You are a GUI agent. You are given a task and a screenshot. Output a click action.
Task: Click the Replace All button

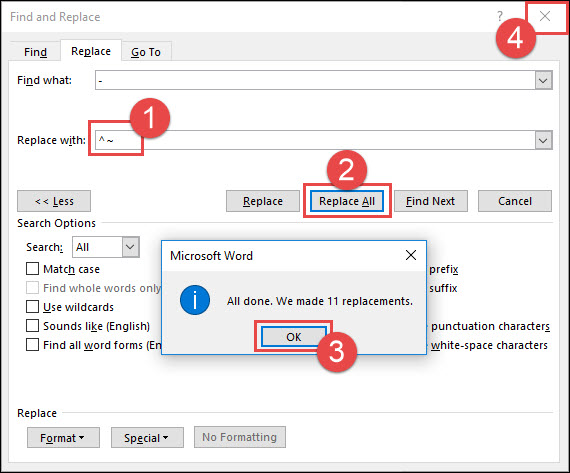347,201
